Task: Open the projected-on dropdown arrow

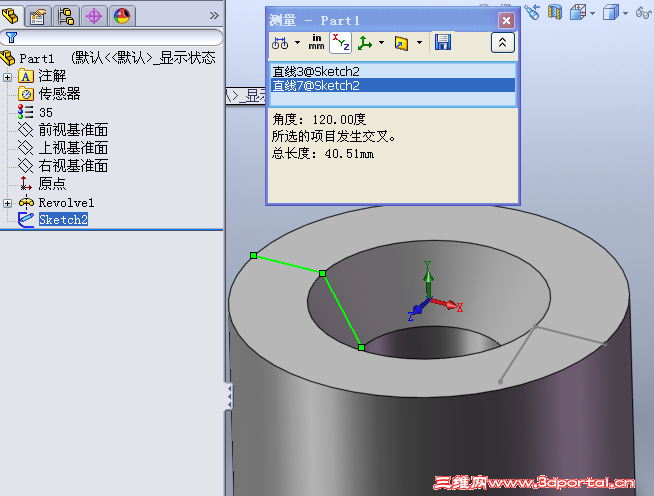Action: pos(420,43)
